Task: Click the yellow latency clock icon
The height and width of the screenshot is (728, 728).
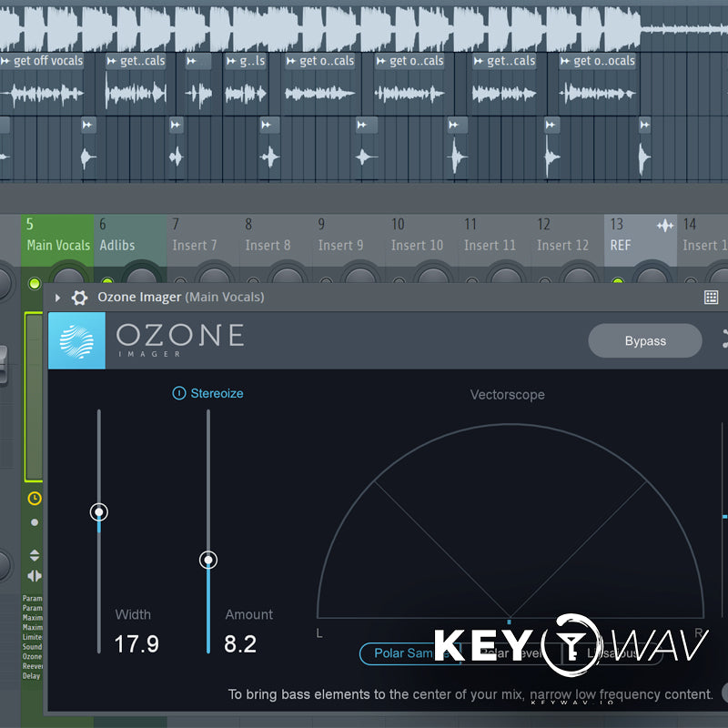Action: [35, 499]
